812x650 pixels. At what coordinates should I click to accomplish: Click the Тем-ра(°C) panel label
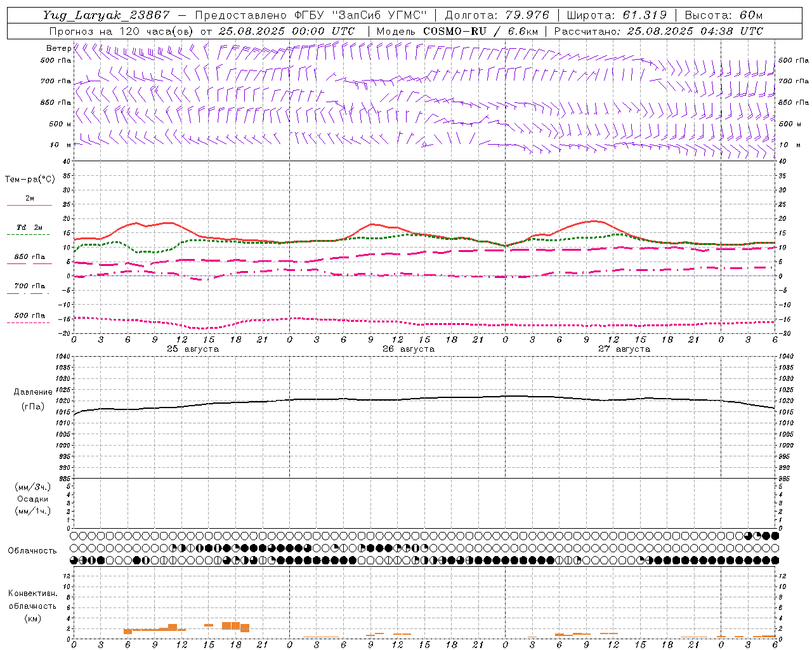(30, 180)
